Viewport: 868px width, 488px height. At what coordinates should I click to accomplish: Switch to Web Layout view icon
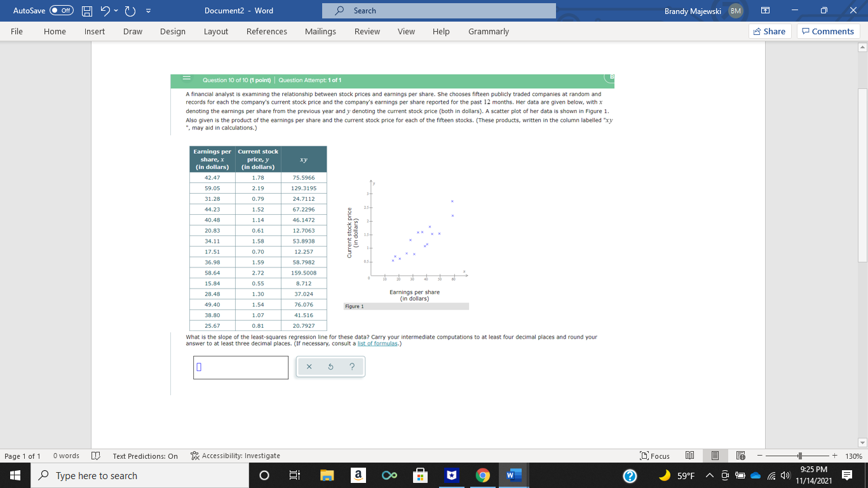click(740, 456)
